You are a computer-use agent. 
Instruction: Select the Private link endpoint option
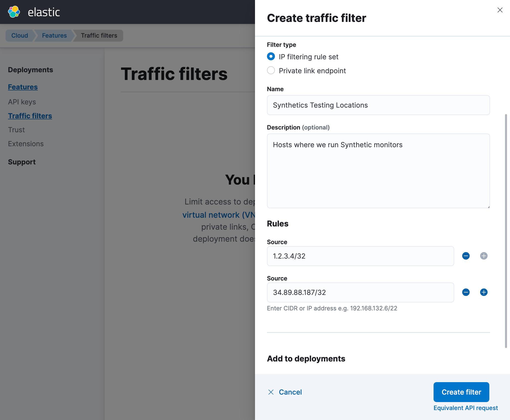271,70
